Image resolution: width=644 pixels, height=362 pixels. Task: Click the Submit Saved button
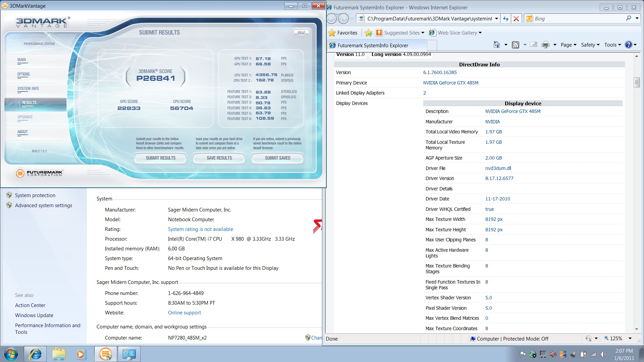tap(277, 158)
